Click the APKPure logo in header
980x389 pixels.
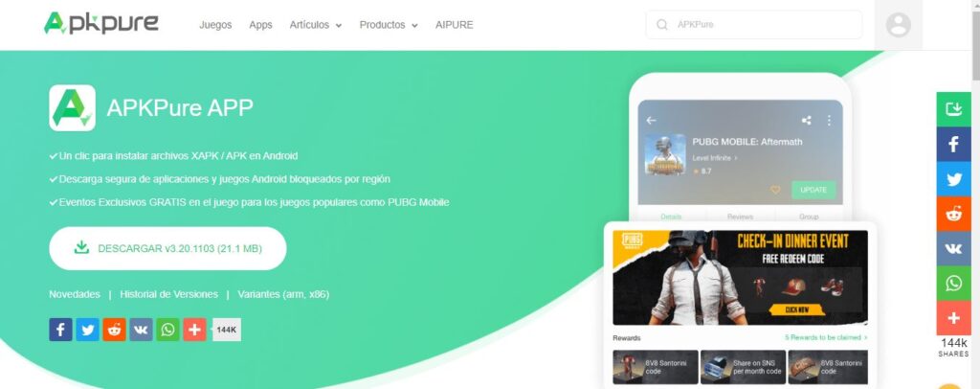[x=101, y=24]
